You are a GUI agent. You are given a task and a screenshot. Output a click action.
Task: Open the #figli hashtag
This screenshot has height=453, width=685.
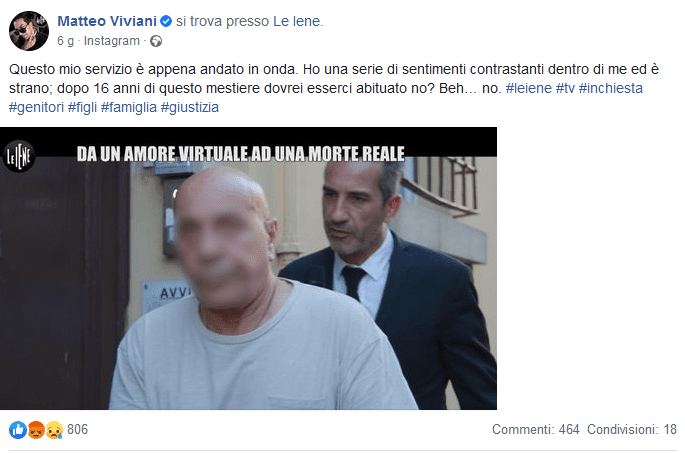coord(82,107)
